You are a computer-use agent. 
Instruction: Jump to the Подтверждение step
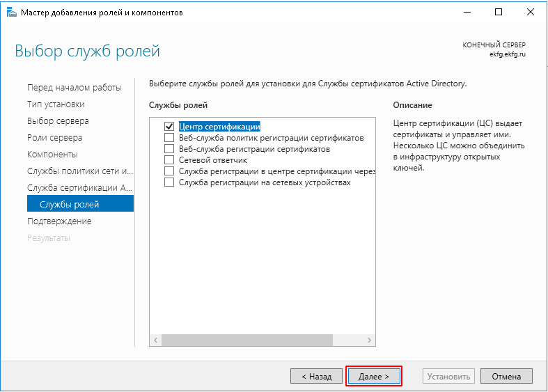(x=59, y=221)
